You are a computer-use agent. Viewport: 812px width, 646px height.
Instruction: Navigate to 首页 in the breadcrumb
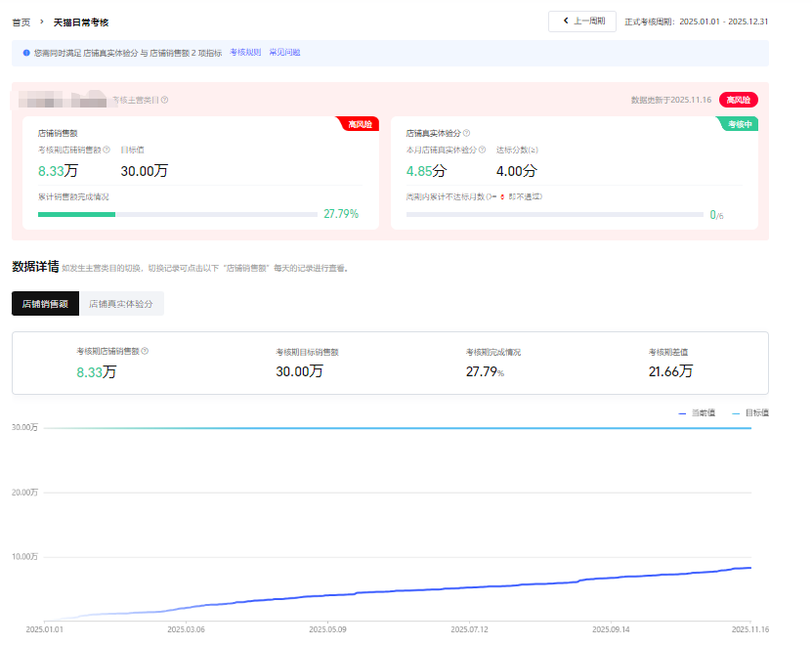(x=21, y=21)
